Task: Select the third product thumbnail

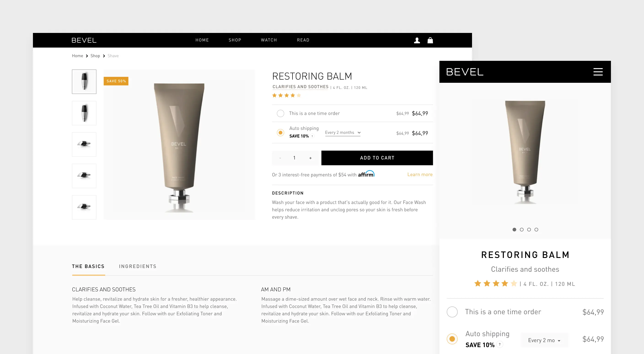Action: [84, 145]
